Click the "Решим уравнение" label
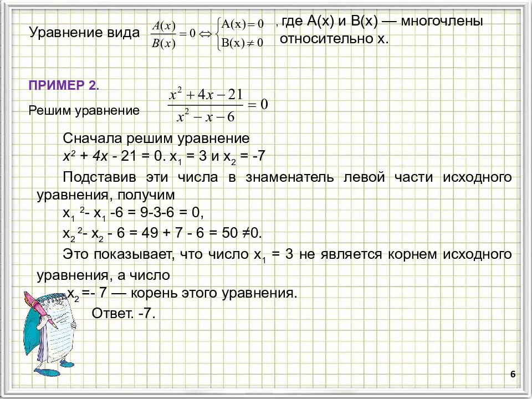This screenshot has width=532, height=399. coord(84,111)
